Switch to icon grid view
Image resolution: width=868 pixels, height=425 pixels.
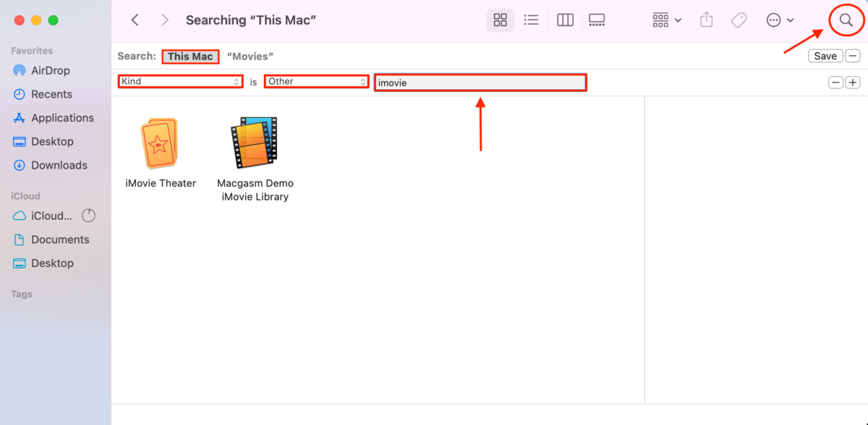[x=500, y=20]
